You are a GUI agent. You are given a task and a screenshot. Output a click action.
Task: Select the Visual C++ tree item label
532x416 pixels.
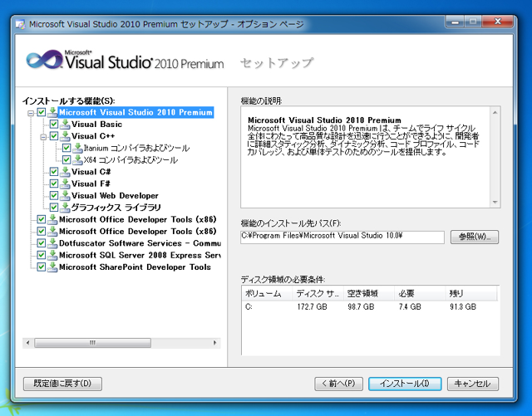(93, 136)
